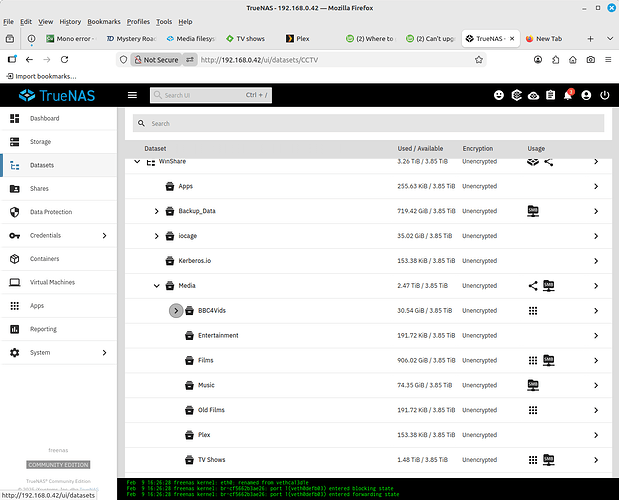619x500 pixels.
Task: Click the SMB icon on Music row
Action: click(533, 385)
